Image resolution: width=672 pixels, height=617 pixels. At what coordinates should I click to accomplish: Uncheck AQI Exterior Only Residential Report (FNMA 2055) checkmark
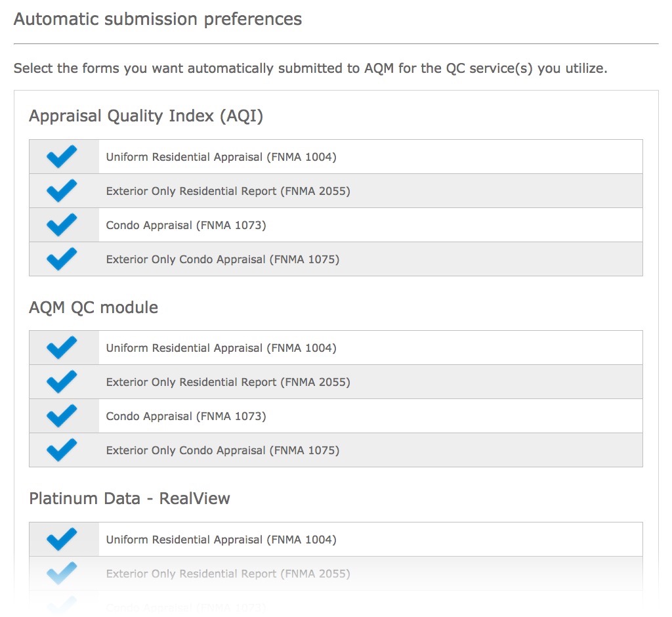pyautogui.click(x=62, y=191)
